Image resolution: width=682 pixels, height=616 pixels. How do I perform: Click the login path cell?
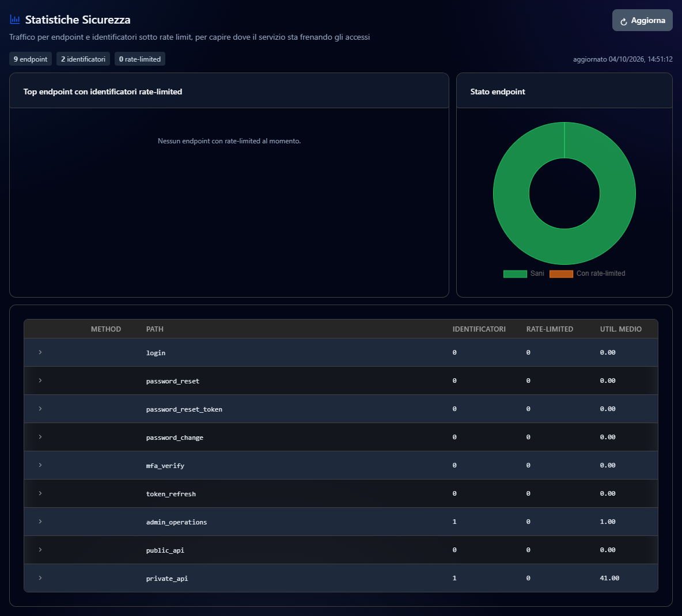(x=156, y=352)
